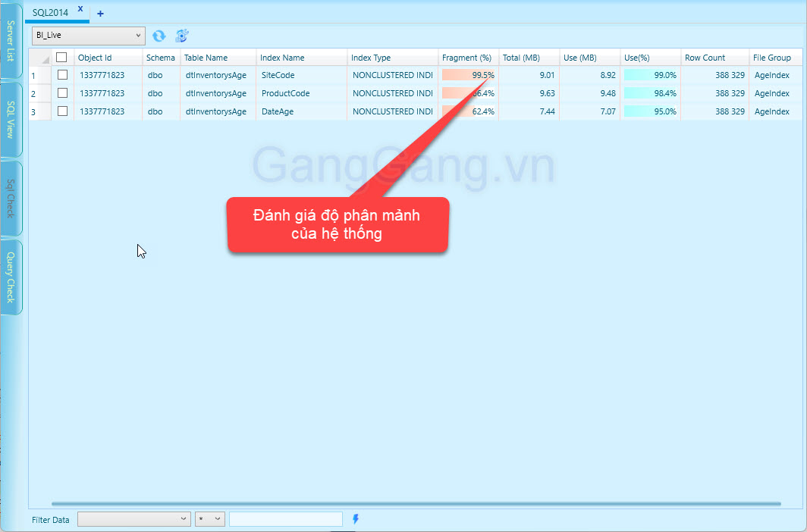Viewport: 807px width, 532px height.
Task: Click the 9.48 Use (MB) cell
Action: (x=590, y=93)
